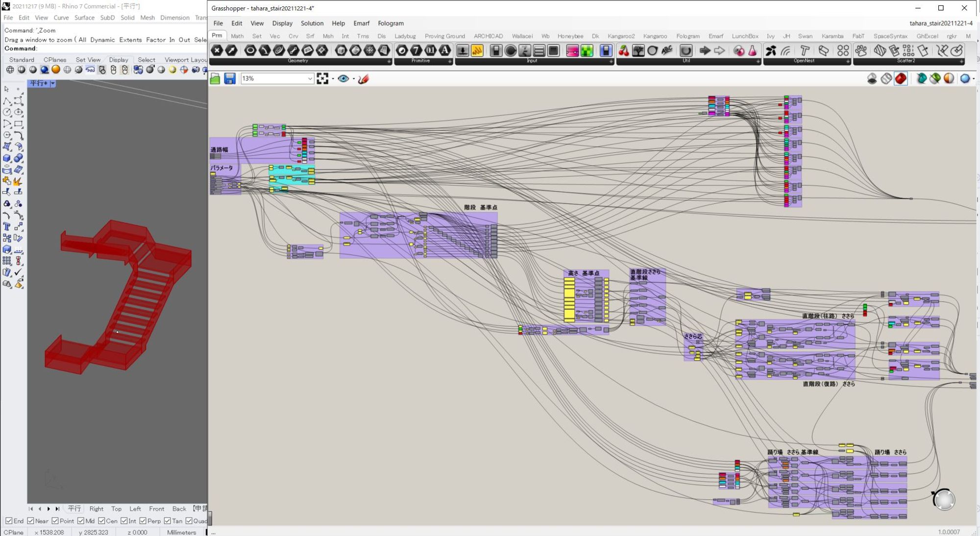Expand the Scatter2 panel with its plus arrow
This screenshot has width=980, height=536.
[961, 61]
